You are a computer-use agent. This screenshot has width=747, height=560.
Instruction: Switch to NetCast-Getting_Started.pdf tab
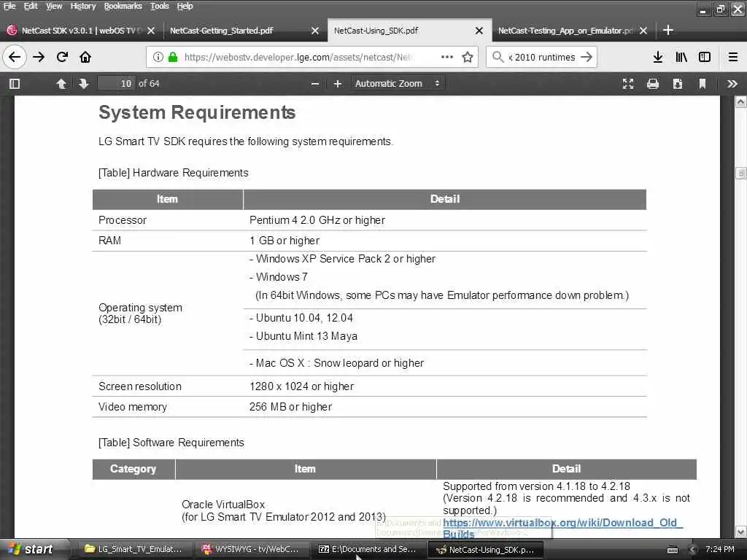pos(221,31)
